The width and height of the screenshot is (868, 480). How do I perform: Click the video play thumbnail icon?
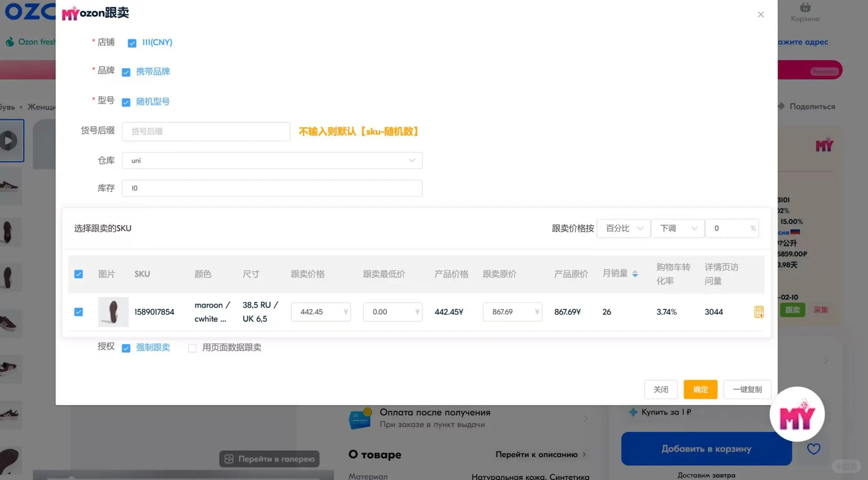pos(8,141)
